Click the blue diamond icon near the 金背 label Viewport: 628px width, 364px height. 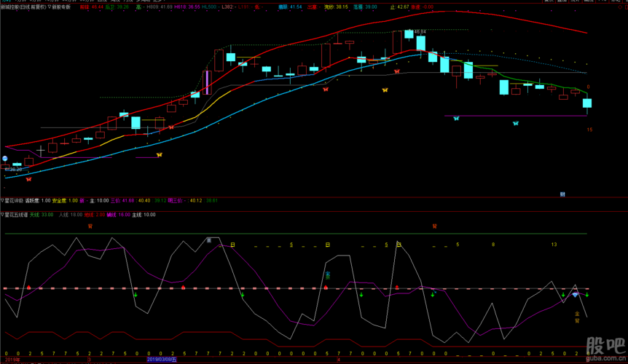point(575,295)
